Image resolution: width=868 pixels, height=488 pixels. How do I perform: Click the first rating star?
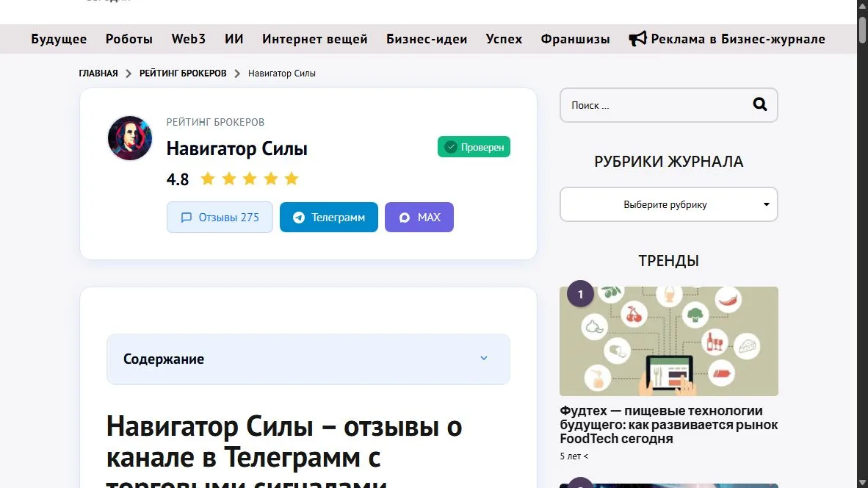(208, 179)
